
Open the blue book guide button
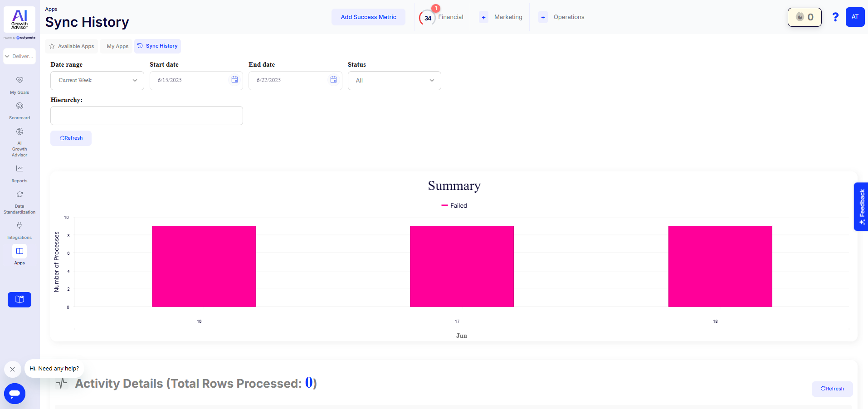(x=20, y=300)
